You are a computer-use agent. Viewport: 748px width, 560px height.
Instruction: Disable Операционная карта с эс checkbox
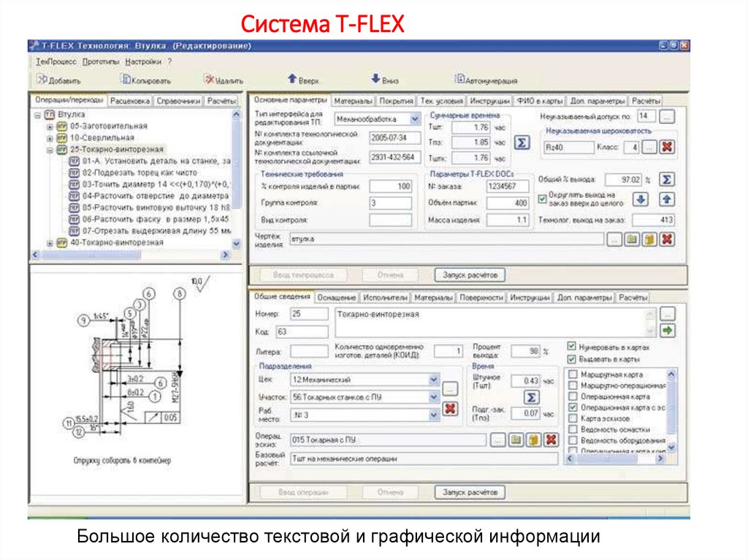pyautogui.click(x=573, y=407)
